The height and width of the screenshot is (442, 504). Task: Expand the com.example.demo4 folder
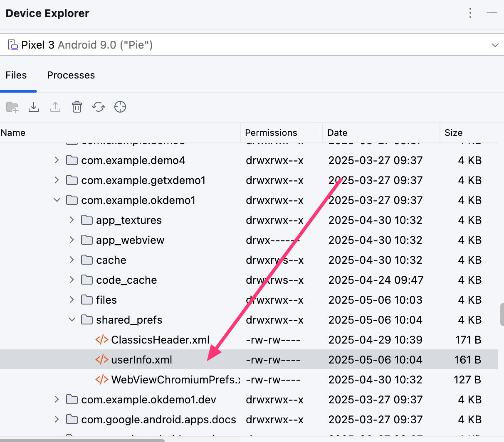click(x=57, y=160)
